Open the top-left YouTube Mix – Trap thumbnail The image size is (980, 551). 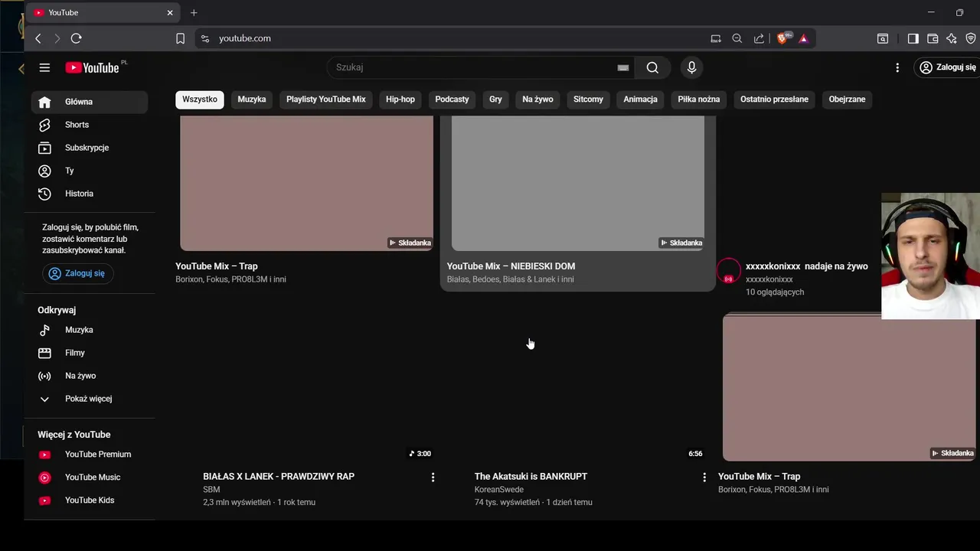click(306, 184)
